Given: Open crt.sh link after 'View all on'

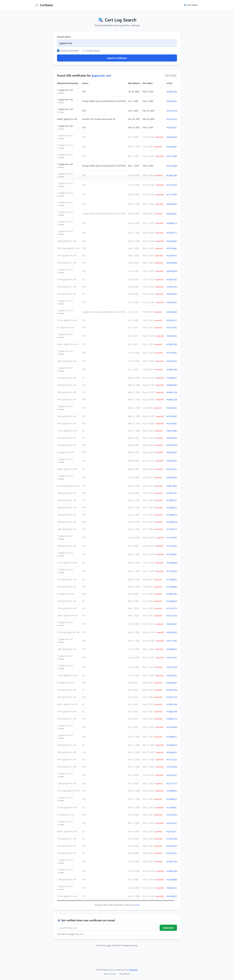Looking at the screenshot, I should coord(137,905).
